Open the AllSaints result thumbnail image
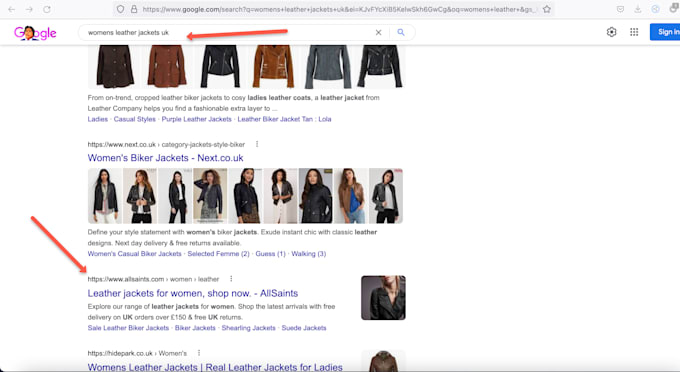 coord(383,298)
